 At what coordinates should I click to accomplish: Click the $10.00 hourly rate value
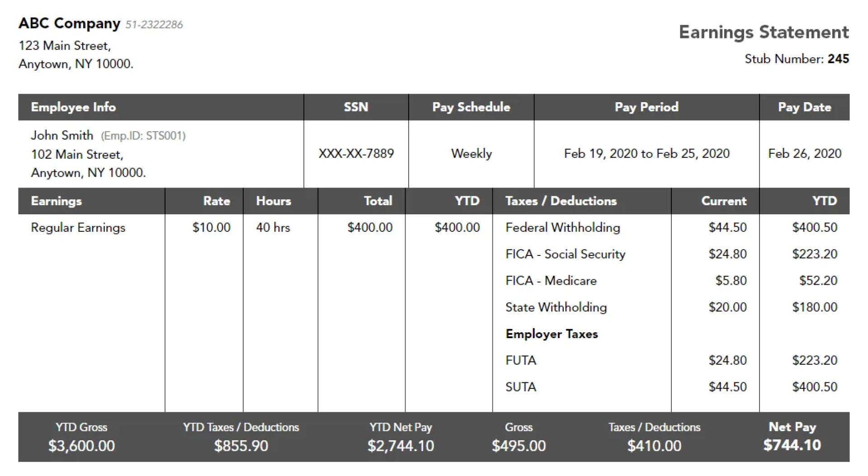pyautogui.click(x=211, y=227)
